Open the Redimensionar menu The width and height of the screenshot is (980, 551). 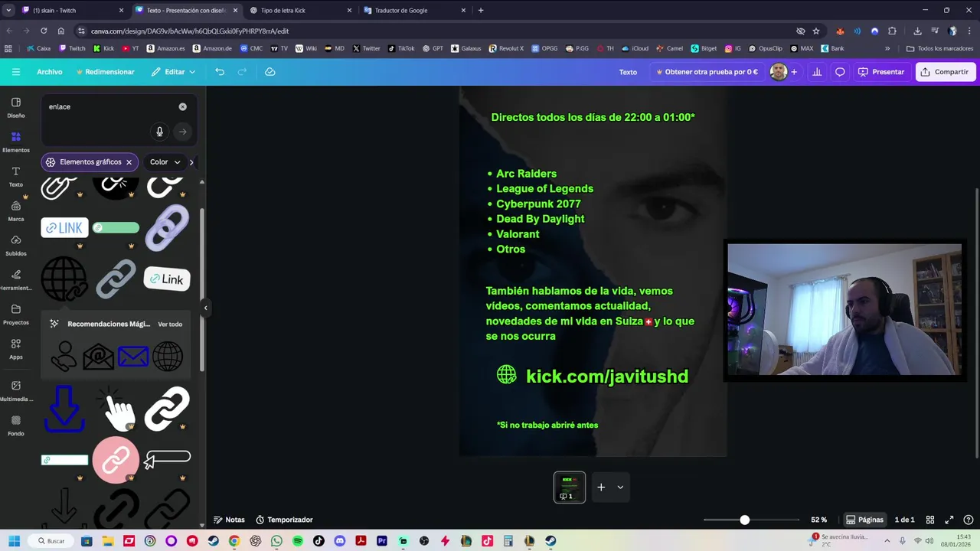pos(105,72)
